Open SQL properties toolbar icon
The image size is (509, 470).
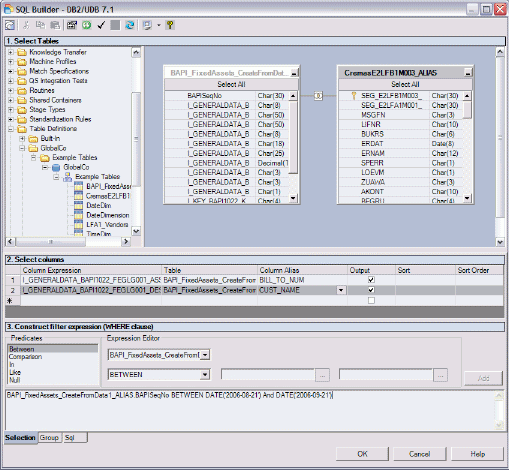pos(72,25)
